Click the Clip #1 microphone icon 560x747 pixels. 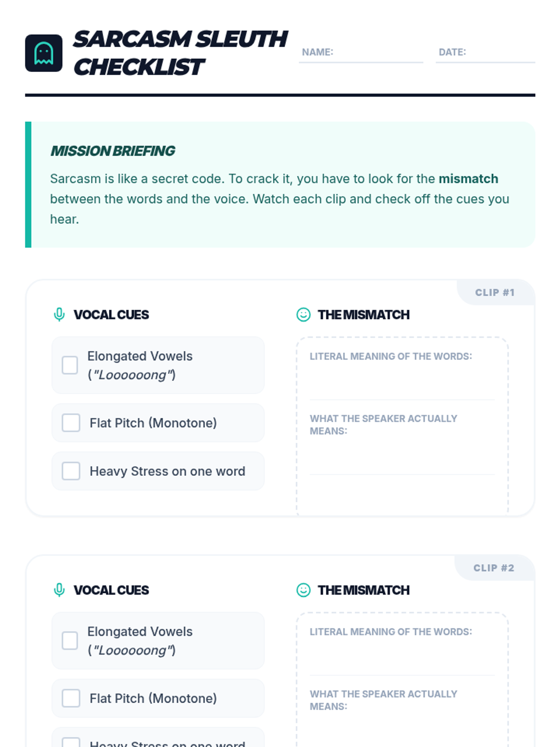pyautogui.click(x=59, y=315)
